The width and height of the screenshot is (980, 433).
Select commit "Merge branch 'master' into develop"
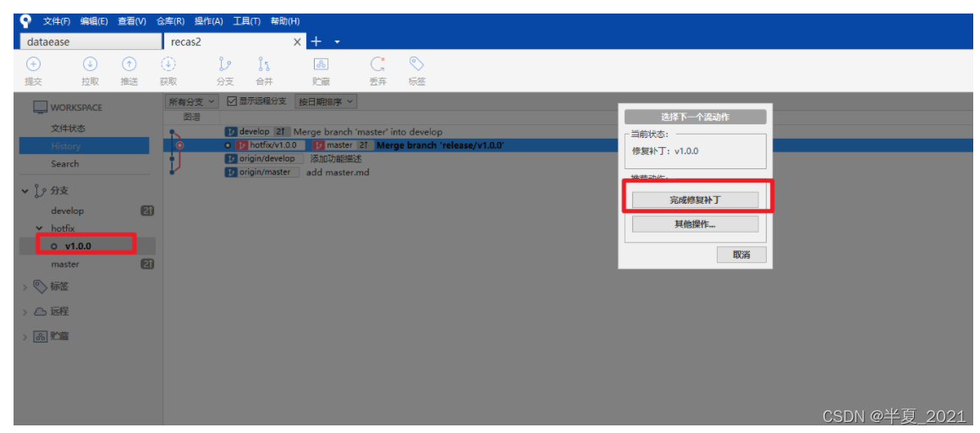367,132
